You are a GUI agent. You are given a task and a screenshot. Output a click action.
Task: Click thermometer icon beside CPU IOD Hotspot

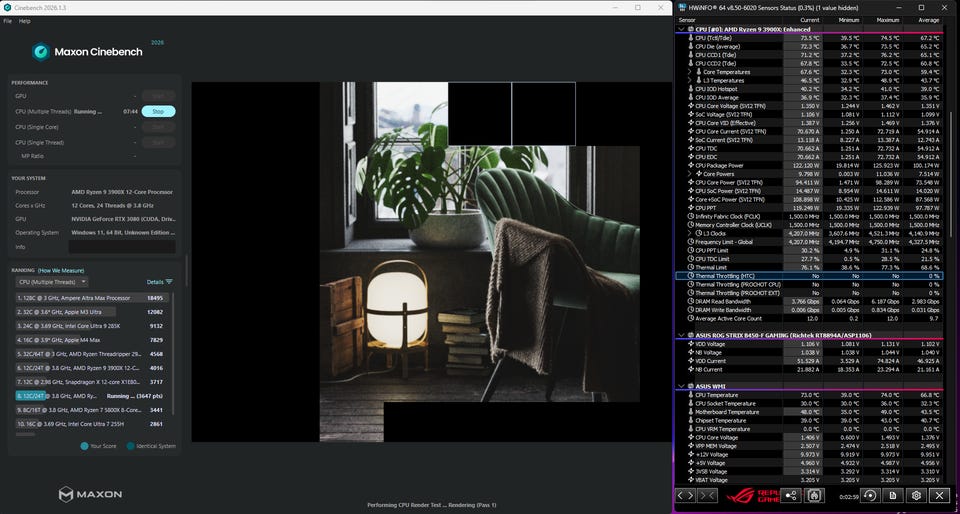point(691,89)
